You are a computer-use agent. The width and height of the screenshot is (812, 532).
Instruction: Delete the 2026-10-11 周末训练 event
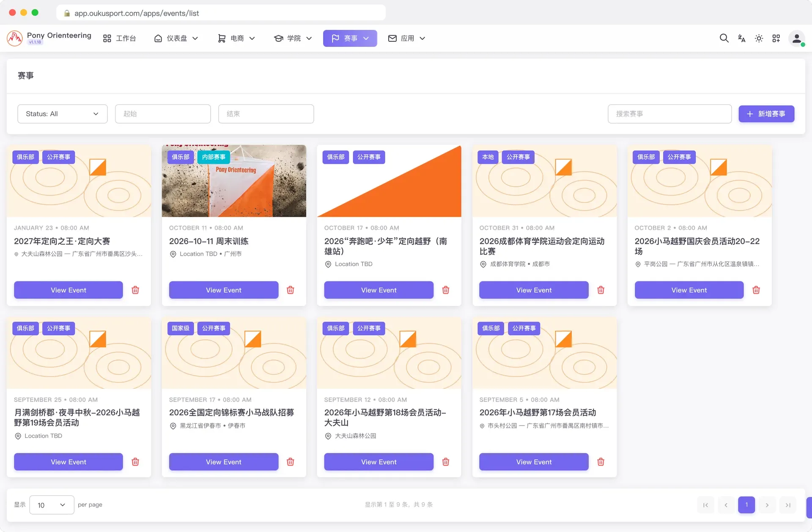pyautogui.click(x=291, y=290)
